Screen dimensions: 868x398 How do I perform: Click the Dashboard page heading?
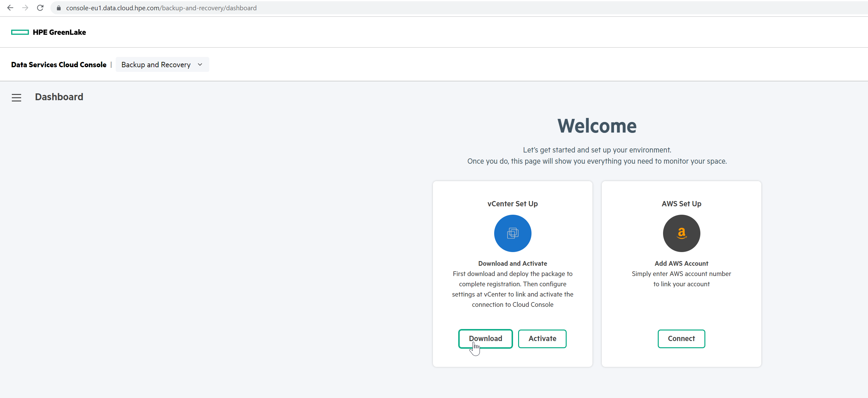(x=59, y=97)
